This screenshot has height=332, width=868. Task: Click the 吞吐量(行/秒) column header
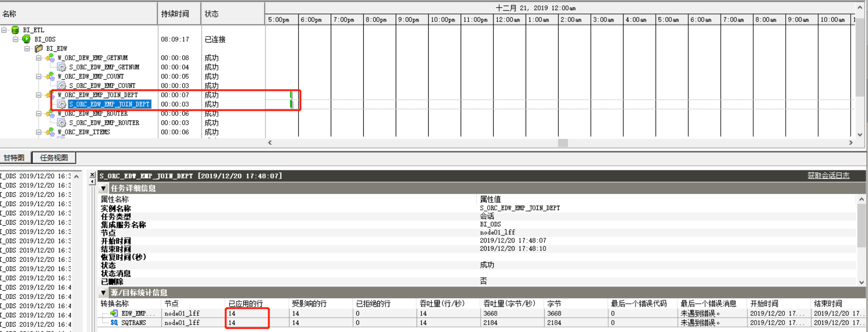448,304
